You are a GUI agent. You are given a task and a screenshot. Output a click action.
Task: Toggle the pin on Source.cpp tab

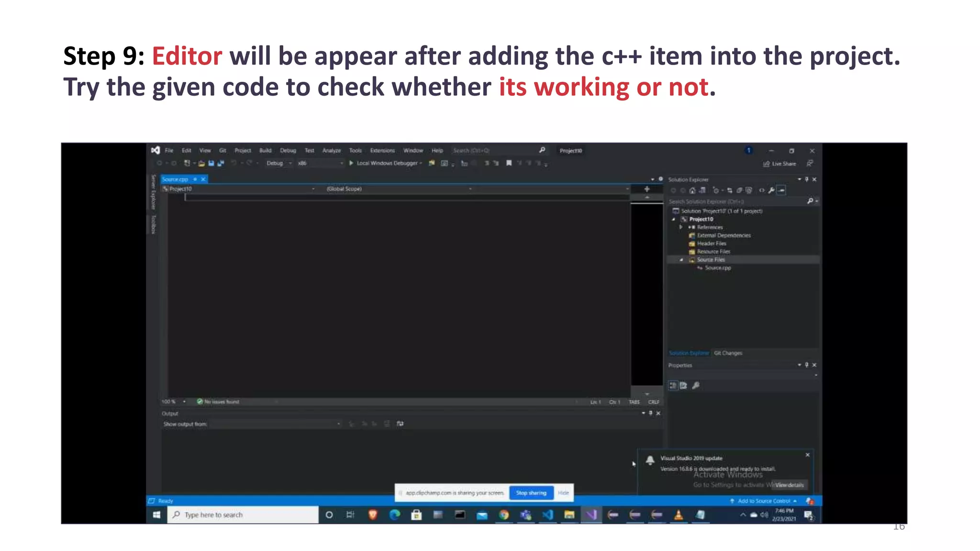tap(195, 179)
